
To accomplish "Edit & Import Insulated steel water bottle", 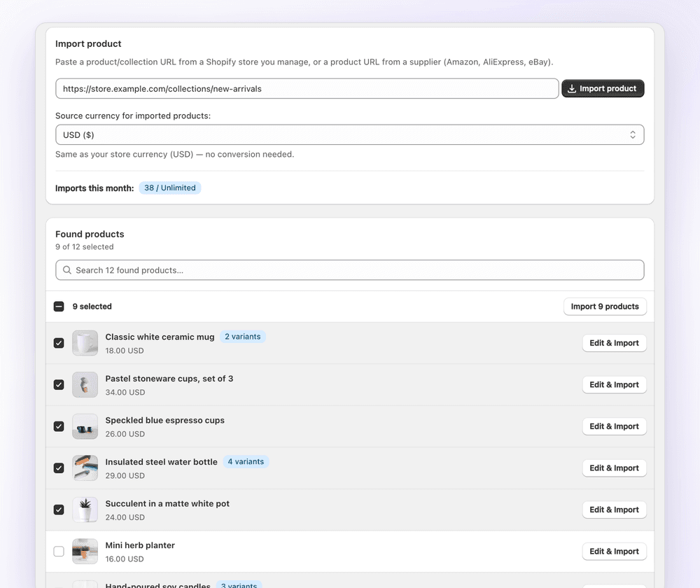I will [x=615, y=468].
